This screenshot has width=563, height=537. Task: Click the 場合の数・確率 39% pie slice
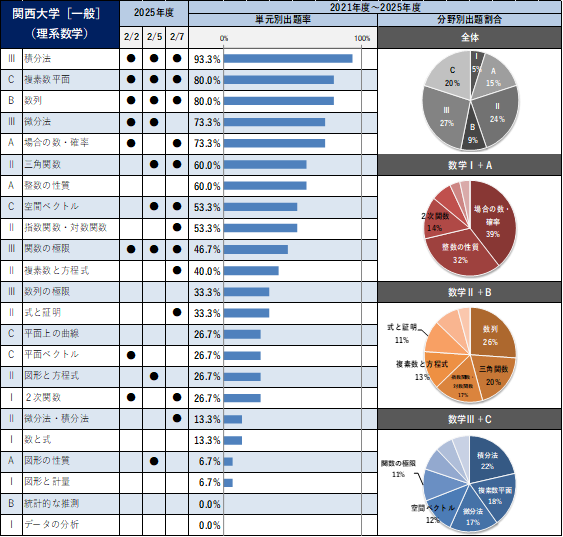493,221
